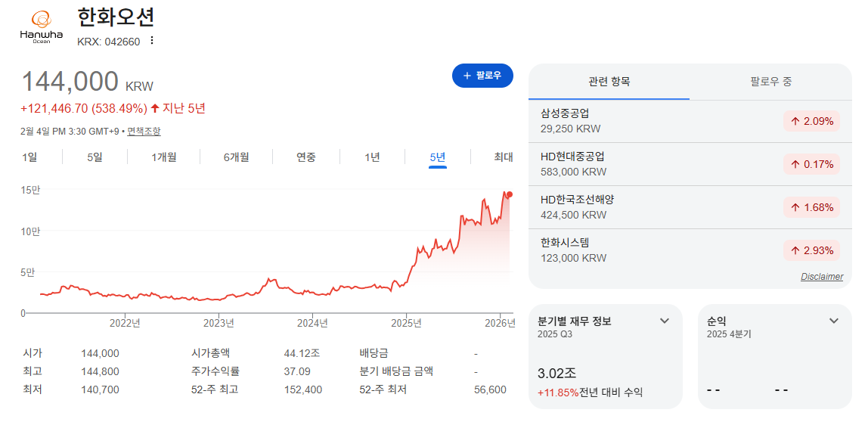This screenshot has width=868, height=422.
Task: Click the 최저 value 140,700
Action: [x=100, y=390]
